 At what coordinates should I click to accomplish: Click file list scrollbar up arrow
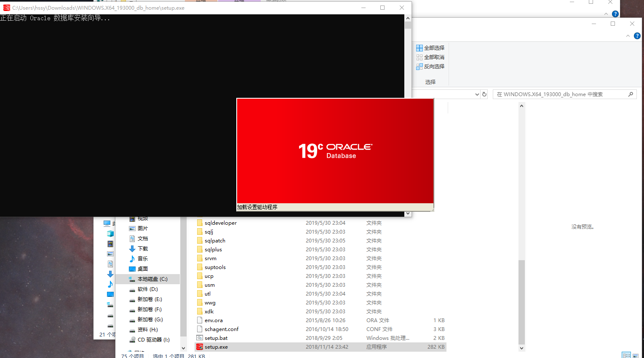coord(521,106)
